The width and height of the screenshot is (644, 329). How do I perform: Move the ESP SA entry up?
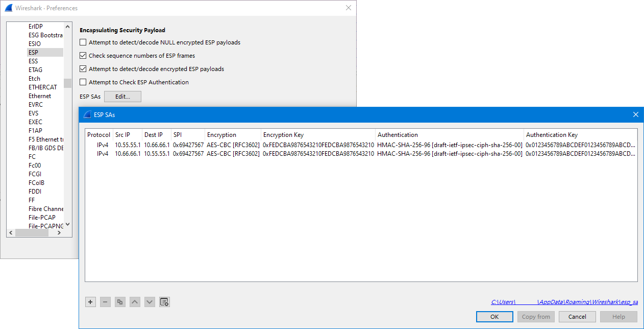[135, 302]
